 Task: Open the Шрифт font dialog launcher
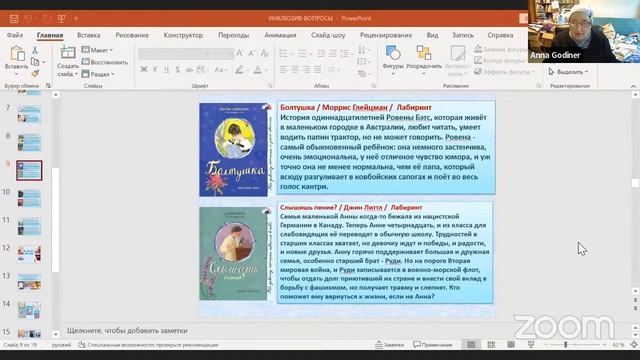pyautogui.click(x=270, y=86)
